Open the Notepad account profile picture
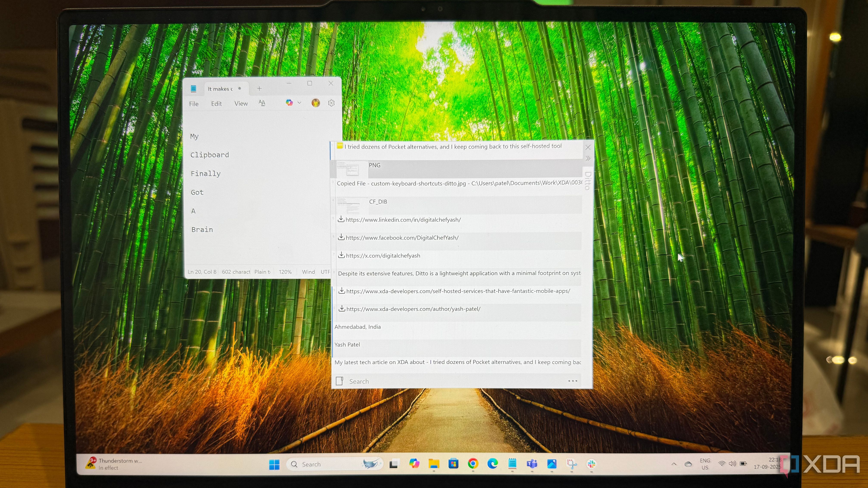 tap(316, 103)
